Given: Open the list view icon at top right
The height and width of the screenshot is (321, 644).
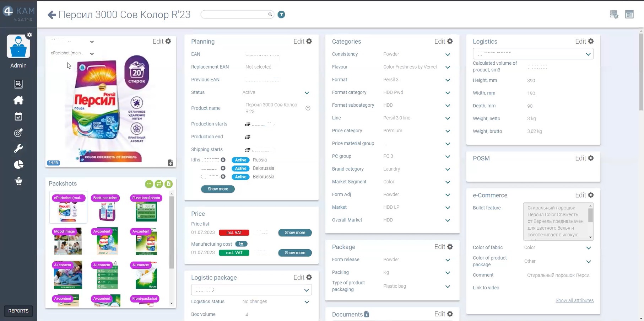Looking at the screenshot, I should 629,15.
